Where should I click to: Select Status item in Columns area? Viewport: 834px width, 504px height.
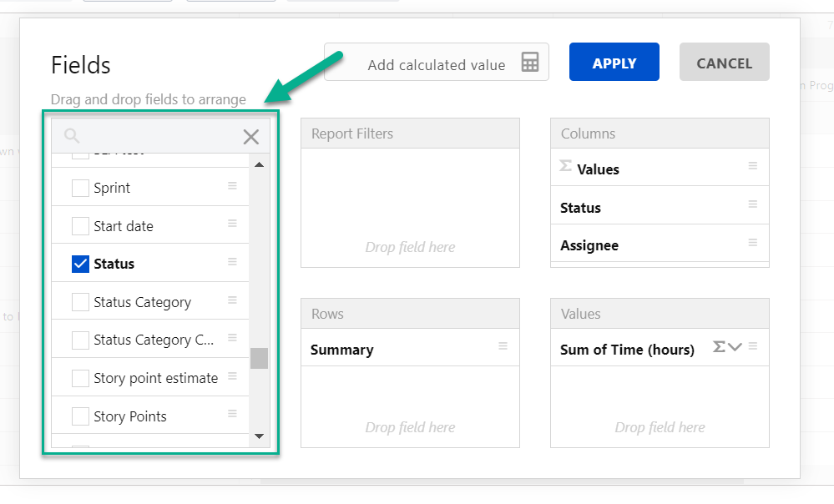coord(581,208)
